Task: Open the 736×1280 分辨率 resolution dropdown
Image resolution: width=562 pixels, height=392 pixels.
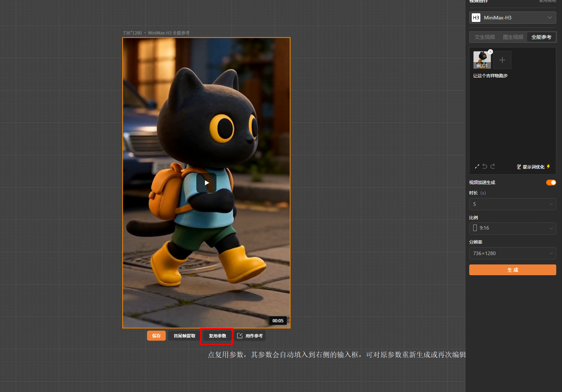Action: tap(513, 253)
